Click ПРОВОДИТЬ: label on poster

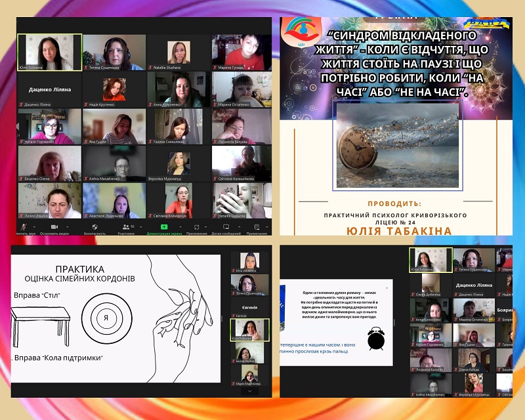pyautogui.click(x=395, y=203)
